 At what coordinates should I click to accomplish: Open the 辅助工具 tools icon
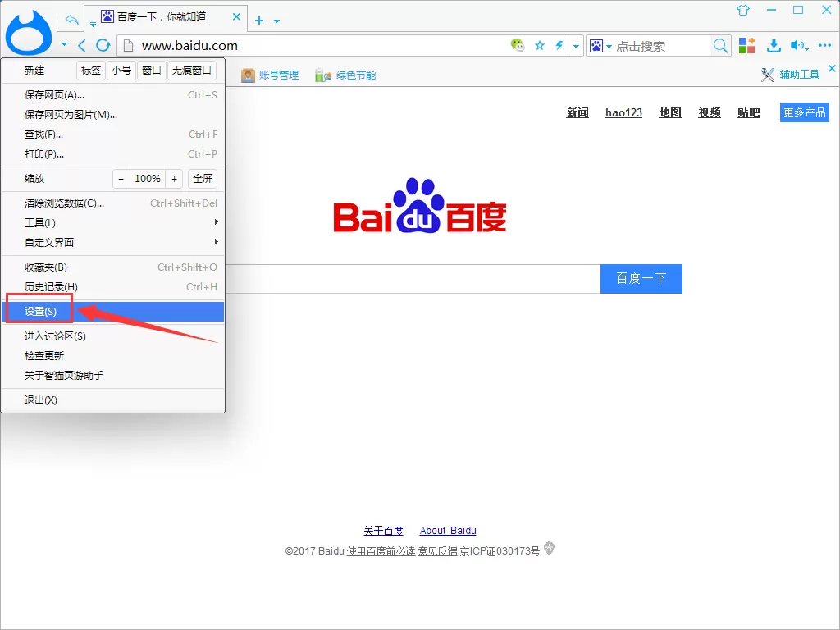(767, 75)
